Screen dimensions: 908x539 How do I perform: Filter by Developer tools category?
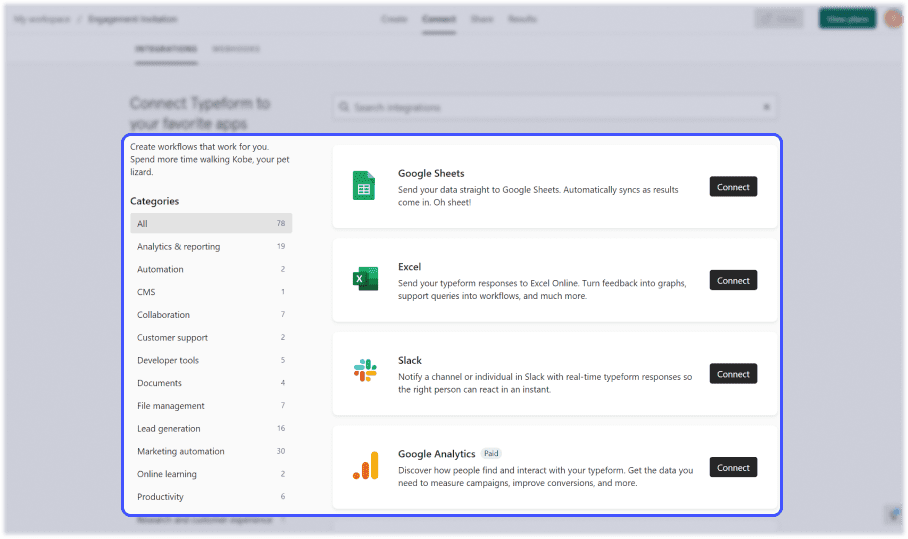[211, 360]
